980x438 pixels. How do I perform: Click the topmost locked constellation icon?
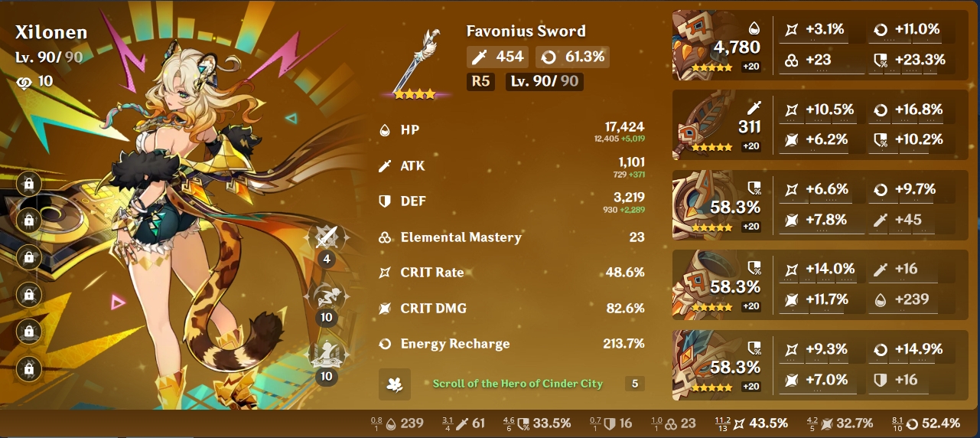(x=28, y=184)
